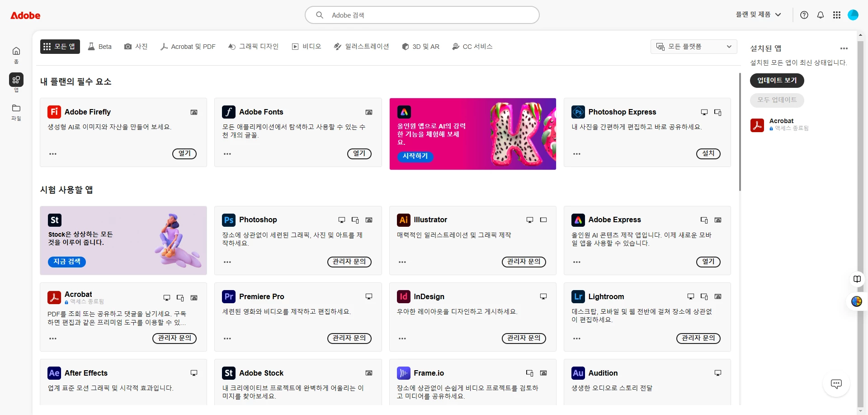868x415 pixels.
Task: Click the Illustrator Ai icon
Action: pos(404,220)
